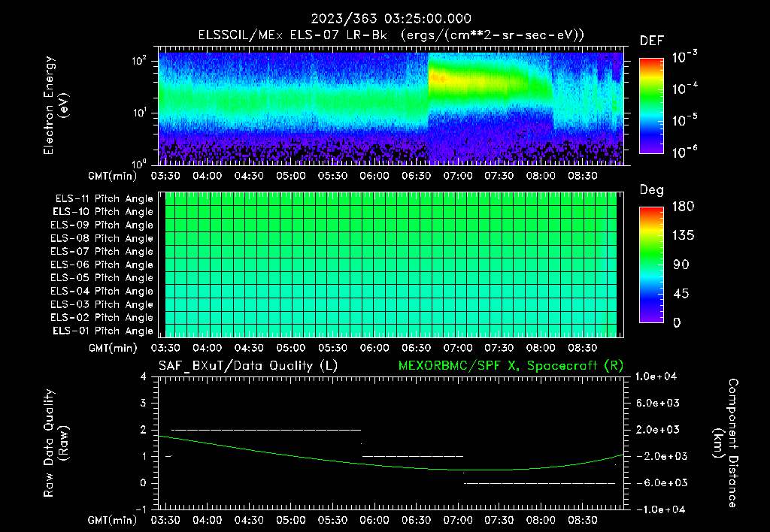Screen dimensions: 770x532
Task: Click 05:00 tick under the pitch angle panel
Action: coord(291,348)
